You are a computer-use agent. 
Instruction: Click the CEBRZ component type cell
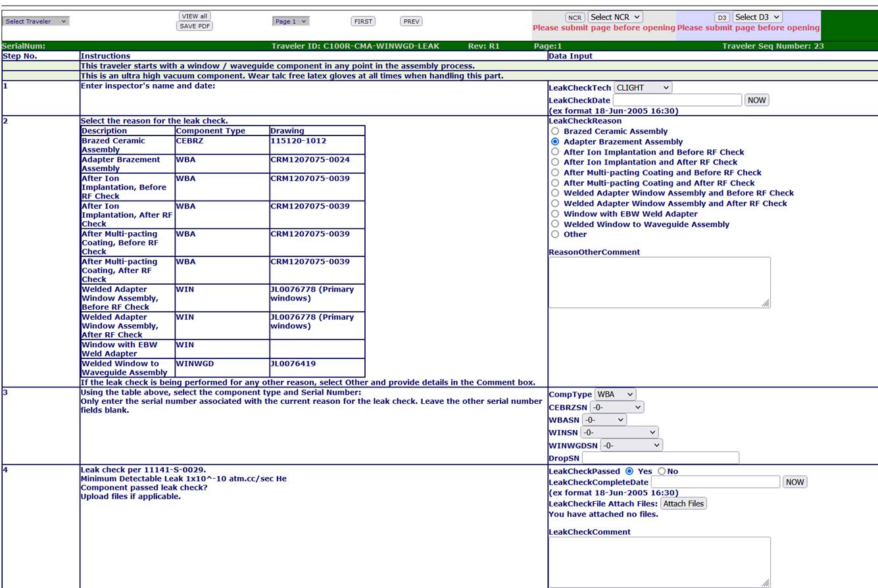coord(222,145)
